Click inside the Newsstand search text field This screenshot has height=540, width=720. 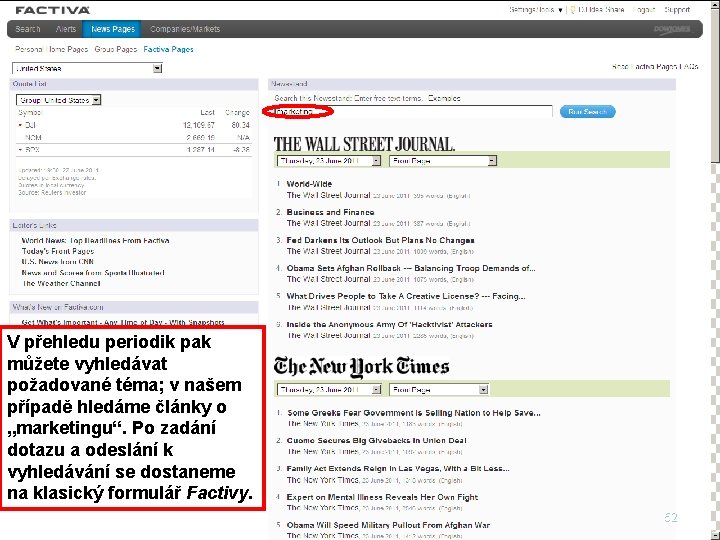[411, 112]
